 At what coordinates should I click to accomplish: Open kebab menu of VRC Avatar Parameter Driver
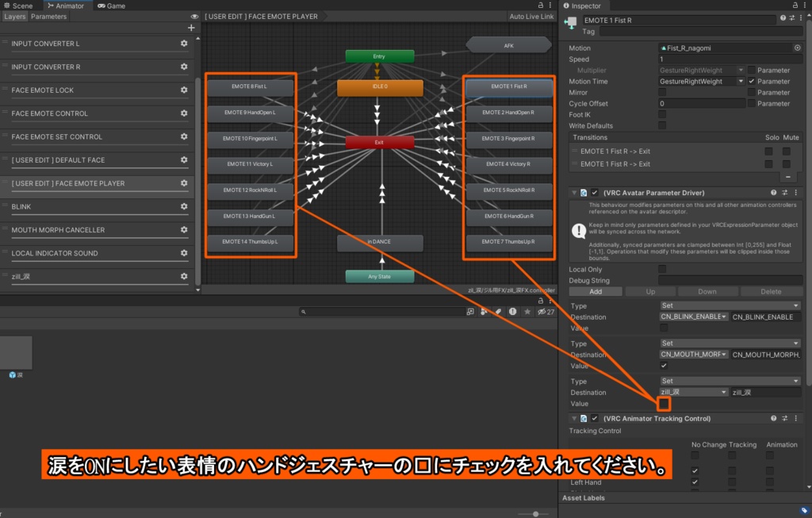click(x=796, y=193)
